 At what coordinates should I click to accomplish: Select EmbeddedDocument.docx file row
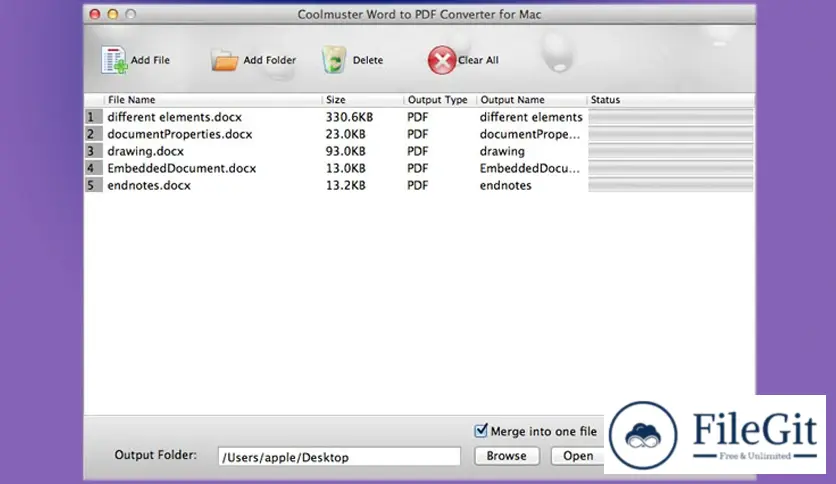[x=419, y=168]
